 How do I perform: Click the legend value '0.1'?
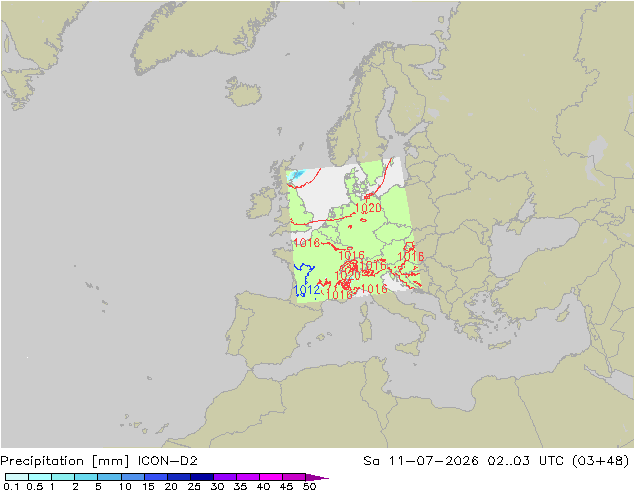click(11, 486)
